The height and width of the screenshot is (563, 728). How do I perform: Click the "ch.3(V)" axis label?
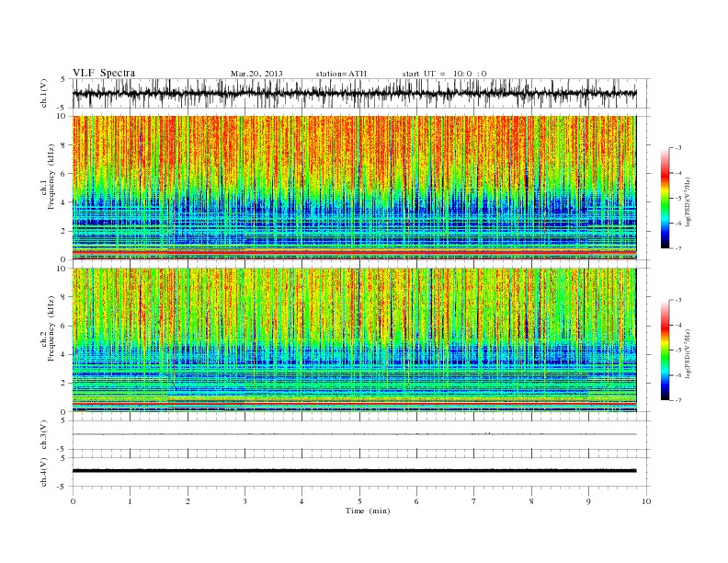point(44,435)
